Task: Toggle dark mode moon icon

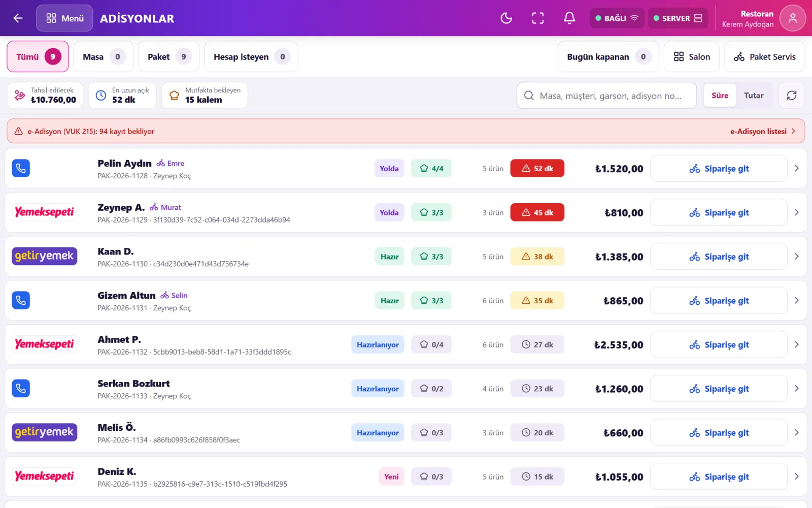Action: pos(506,18)
